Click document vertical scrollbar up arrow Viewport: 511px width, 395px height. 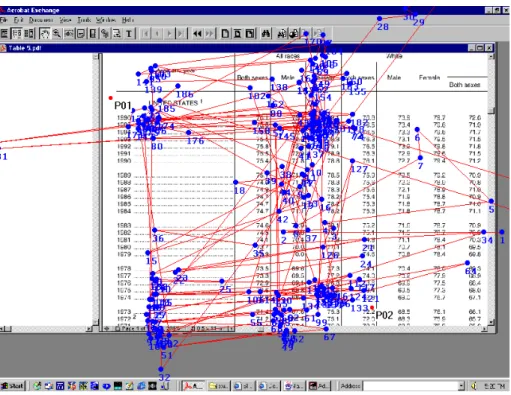[x=491, y=57]
